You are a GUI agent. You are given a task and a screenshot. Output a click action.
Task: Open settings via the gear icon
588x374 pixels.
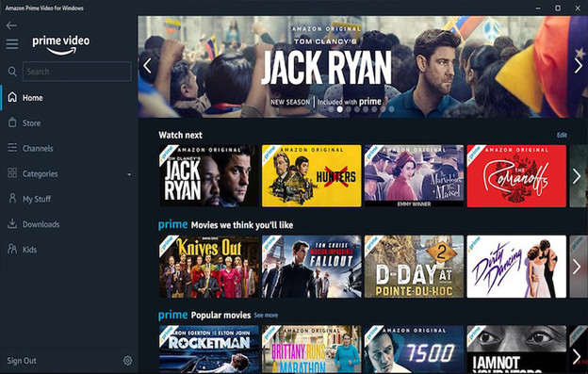pyautogui.click(x=127, y=361)
